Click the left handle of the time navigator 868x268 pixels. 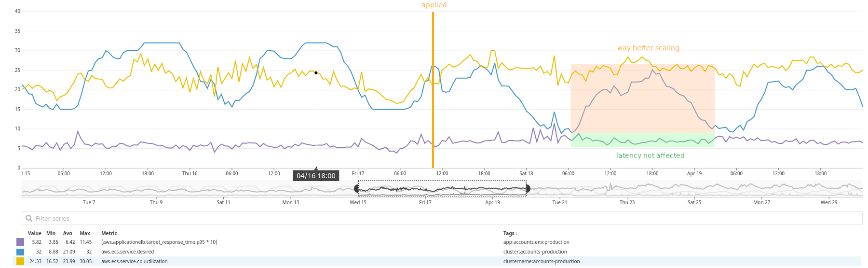tap(357, 189)
